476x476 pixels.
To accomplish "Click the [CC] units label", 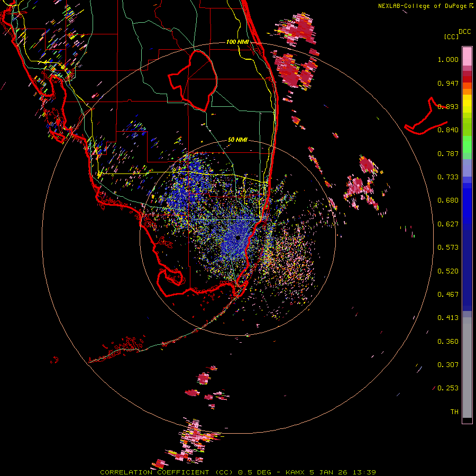I will coord(451,36).
